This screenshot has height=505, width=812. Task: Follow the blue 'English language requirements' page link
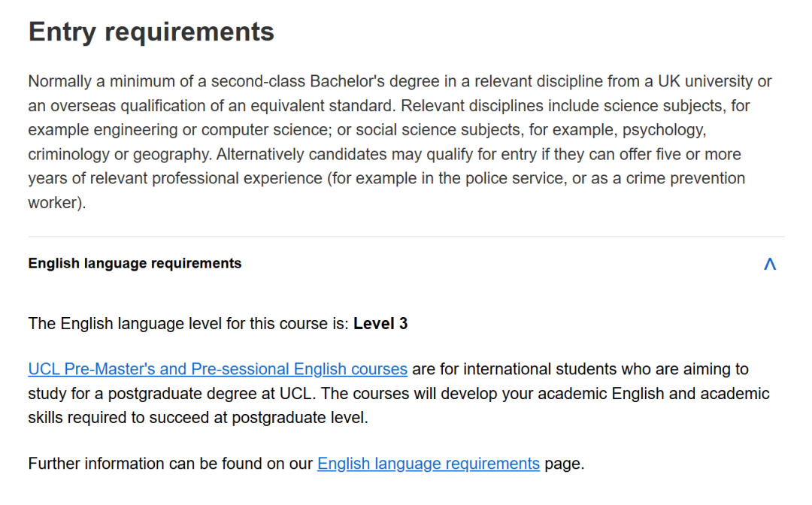point(428,464)
